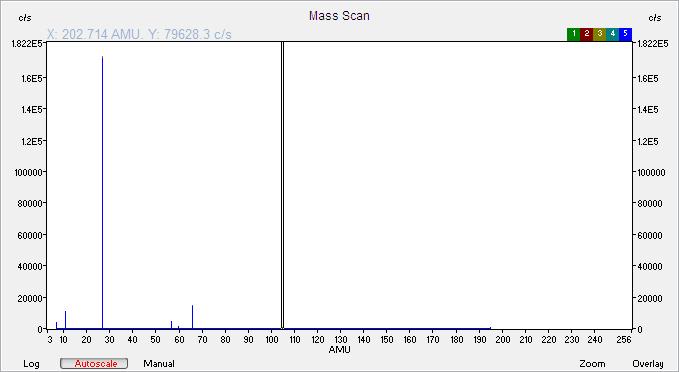Open the Overlay option
This screenshot has height=372, width=679.
pos(648,364)
